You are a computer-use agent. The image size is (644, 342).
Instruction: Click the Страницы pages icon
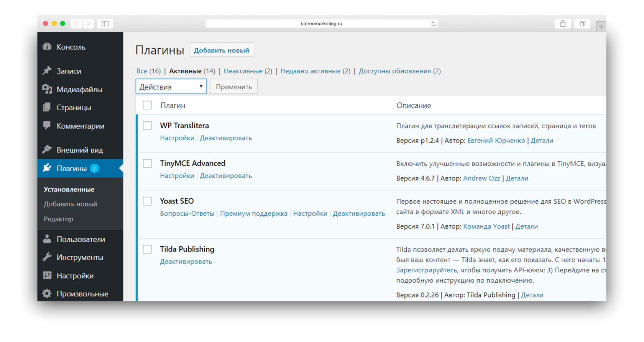47,107
